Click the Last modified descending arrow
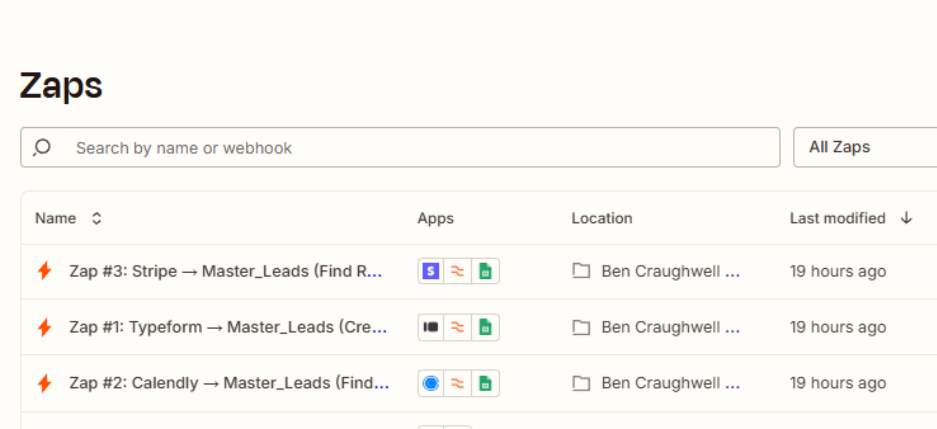The width and height of the screenshot is (937, 429). (x=907, y=219)
